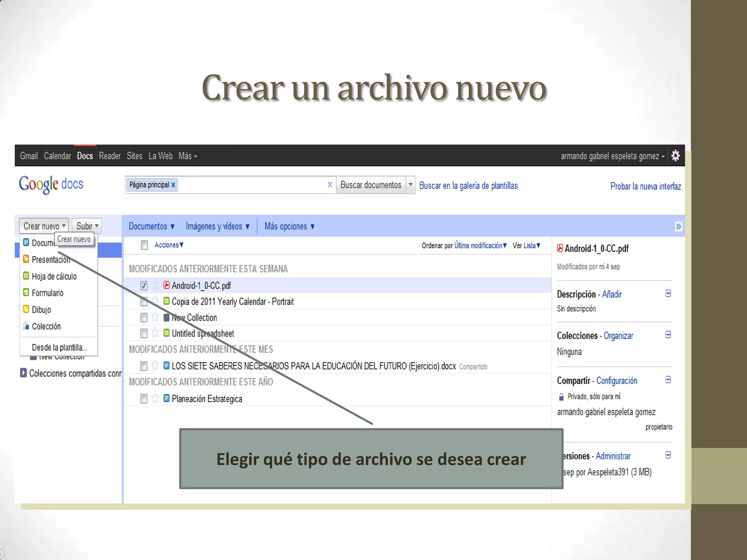Star the Planeación Estrategica document

point(155,398)
